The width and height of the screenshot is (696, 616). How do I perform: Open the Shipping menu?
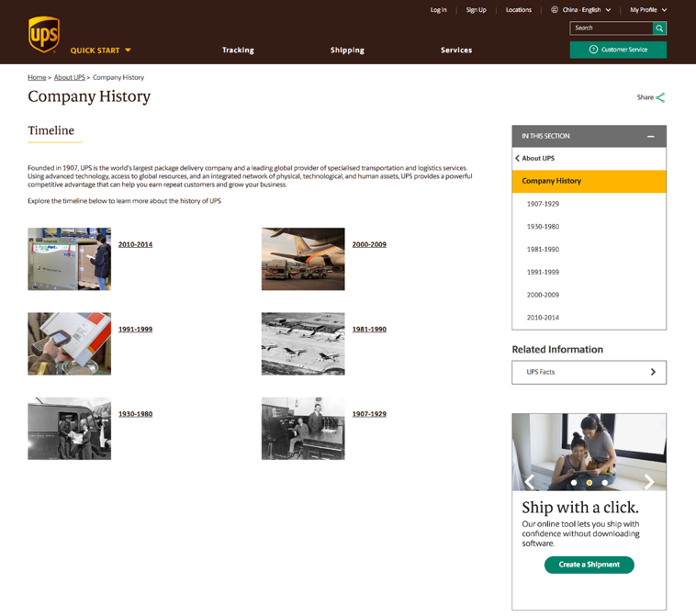(x=347, y=50)
